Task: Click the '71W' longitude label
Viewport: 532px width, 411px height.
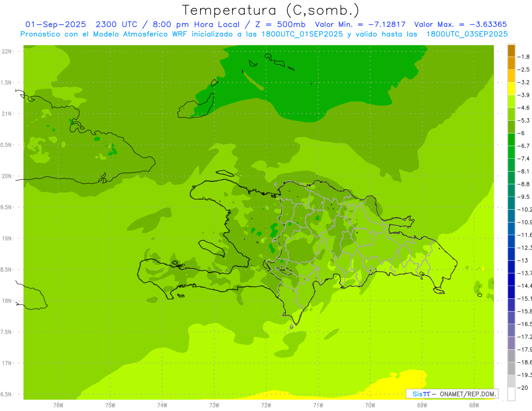Action: 318,405
